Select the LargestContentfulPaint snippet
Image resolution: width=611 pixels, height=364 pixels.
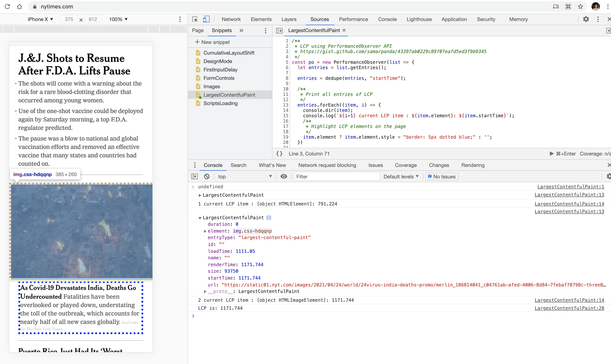click(x=229, y=95)
